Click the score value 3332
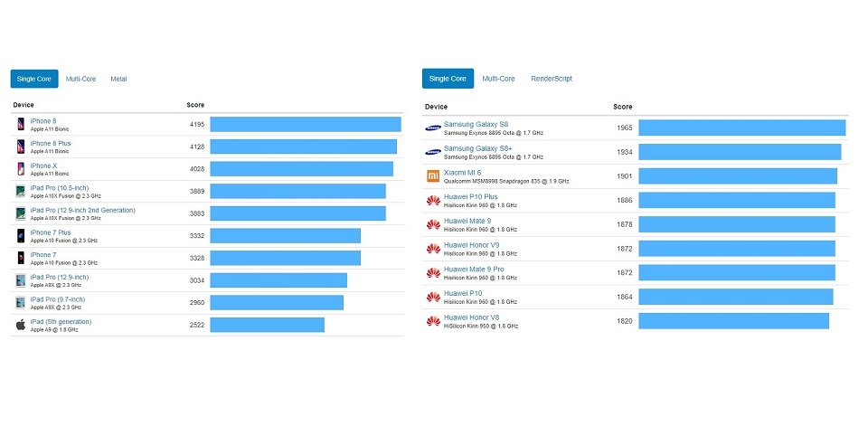This screenshot has width=868, height=426. click(x=196, y=236)
